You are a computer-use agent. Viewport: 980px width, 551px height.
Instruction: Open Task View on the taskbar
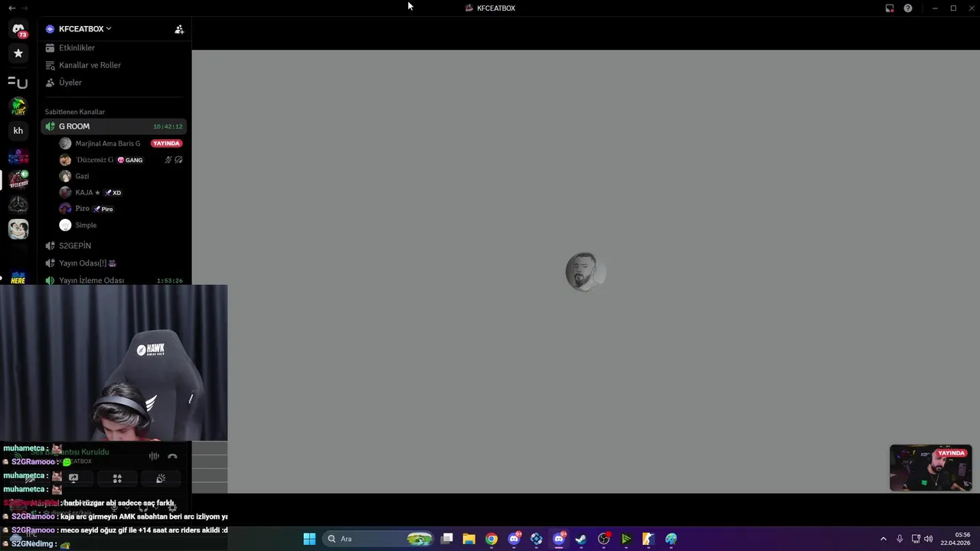click(447, 539)
